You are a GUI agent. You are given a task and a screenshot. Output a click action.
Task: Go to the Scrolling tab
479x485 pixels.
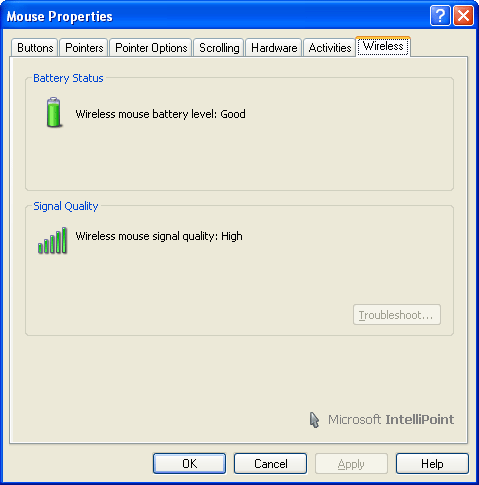tap(219, 48)
